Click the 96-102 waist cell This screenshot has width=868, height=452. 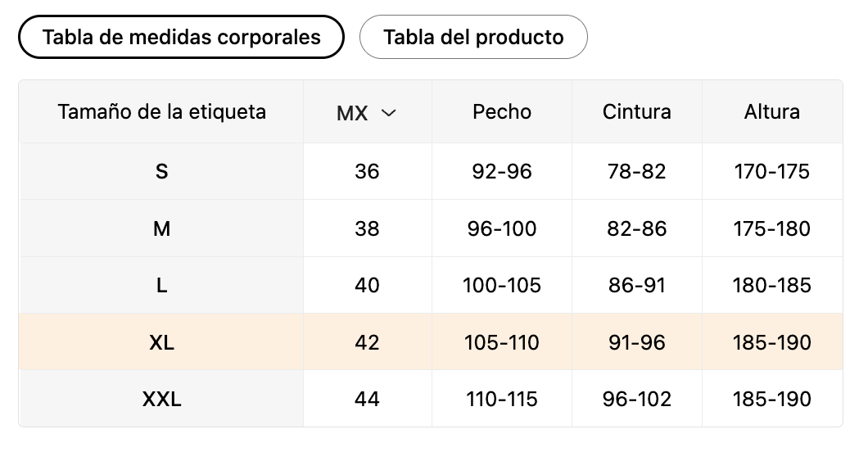[636, 399]
